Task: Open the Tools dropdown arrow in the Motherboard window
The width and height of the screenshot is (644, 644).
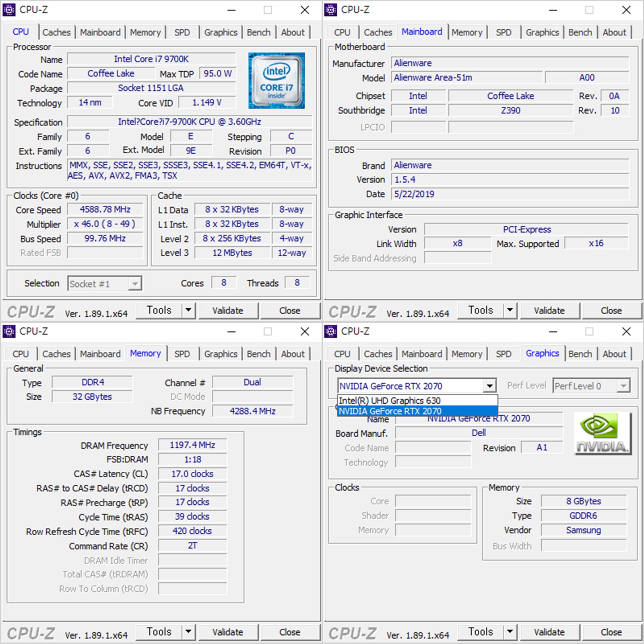Action: tap(510, 310)
